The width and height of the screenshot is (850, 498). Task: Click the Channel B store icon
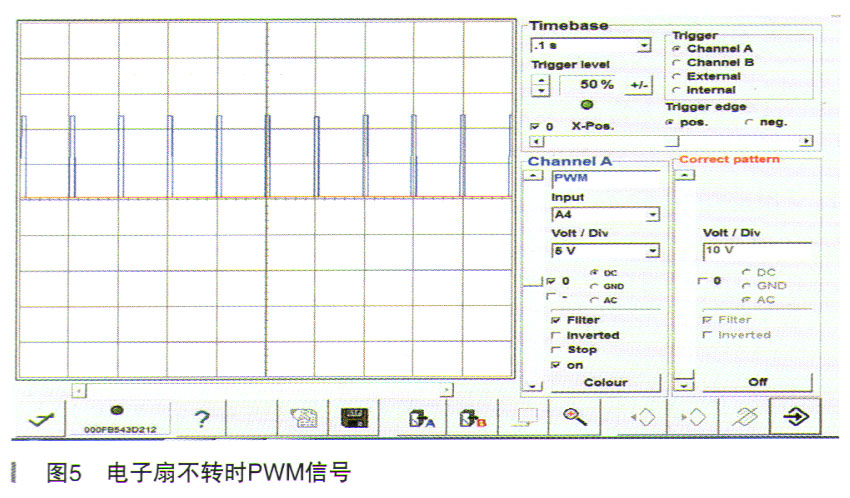[472, 418]
